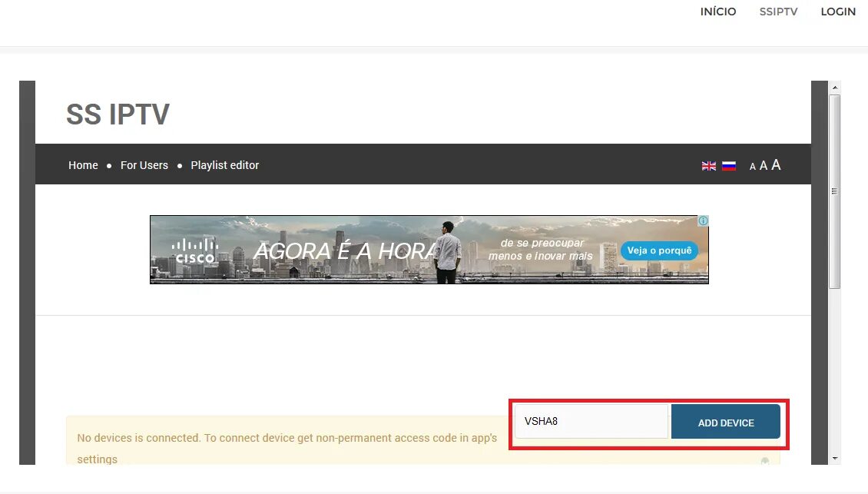Select largest font size A
This screenshot has width=868, height=494.
click(x=776, y=164)
